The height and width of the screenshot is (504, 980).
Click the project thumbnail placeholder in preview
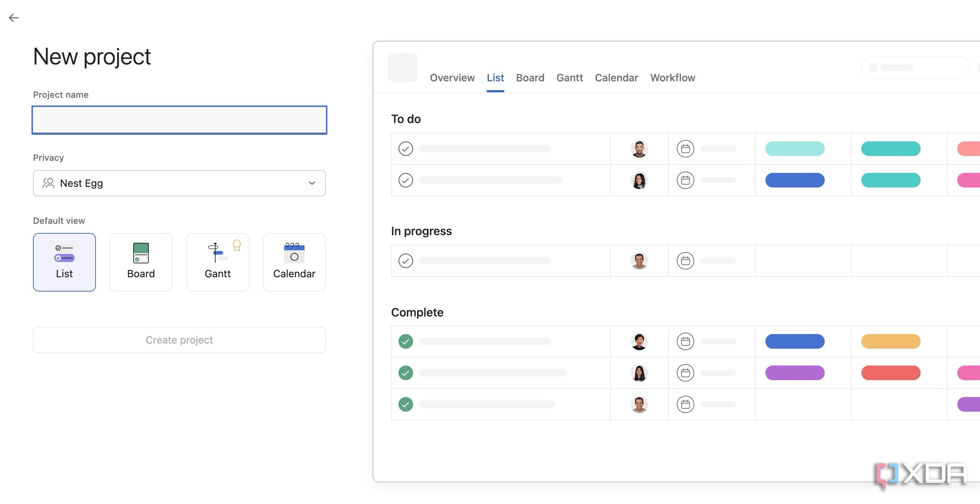(402, 67)
